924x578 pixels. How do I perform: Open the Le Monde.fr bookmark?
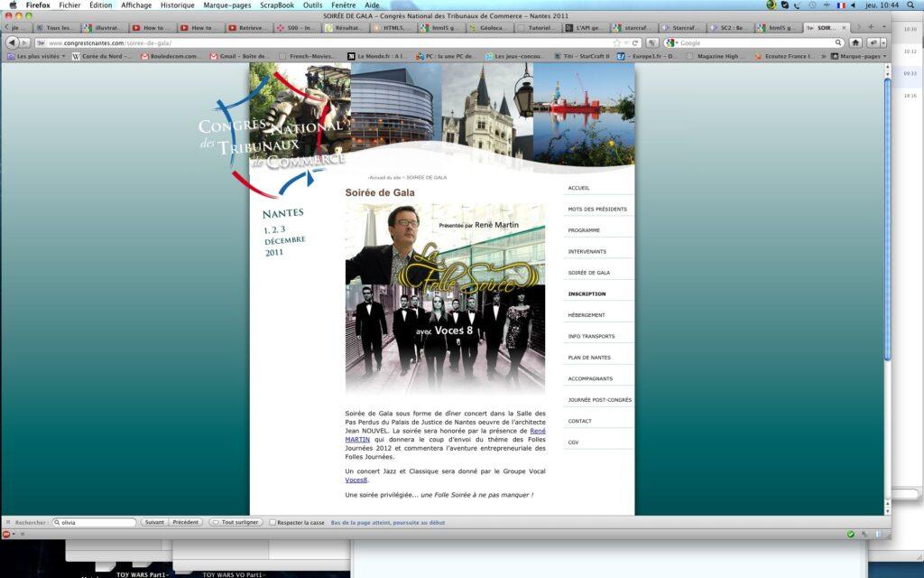pyautogui.click(x=377, y=57)
